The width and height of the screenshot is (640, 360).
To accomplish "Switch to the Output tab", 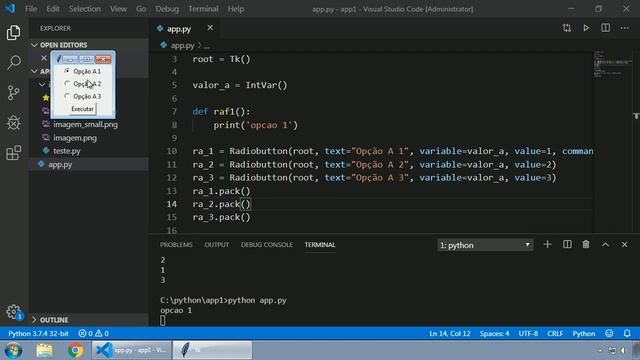I will pyautogui.click(x=217, y=244).
